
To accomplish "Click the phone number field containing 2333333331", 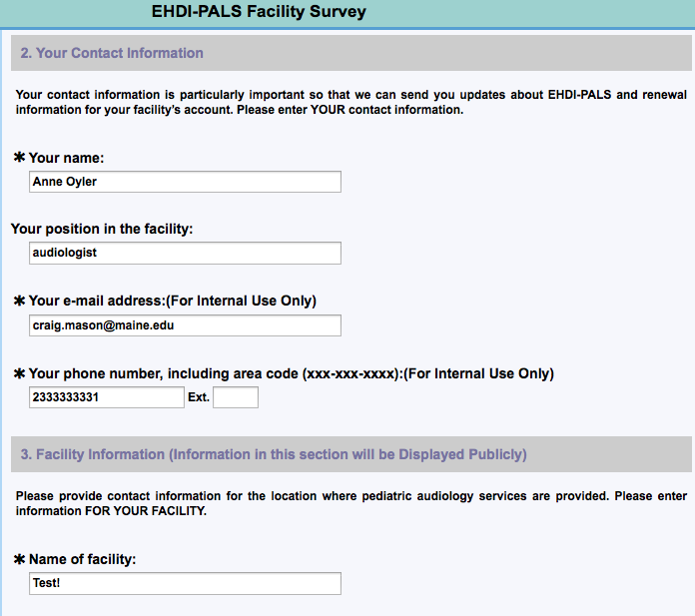I will (x=107, y=397).
